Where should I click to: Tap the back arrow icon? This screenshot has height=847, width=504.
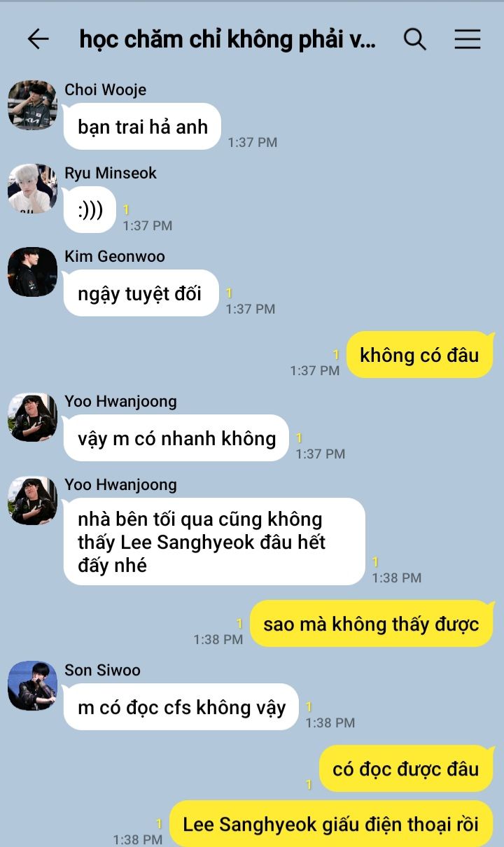tap(38, 39)
